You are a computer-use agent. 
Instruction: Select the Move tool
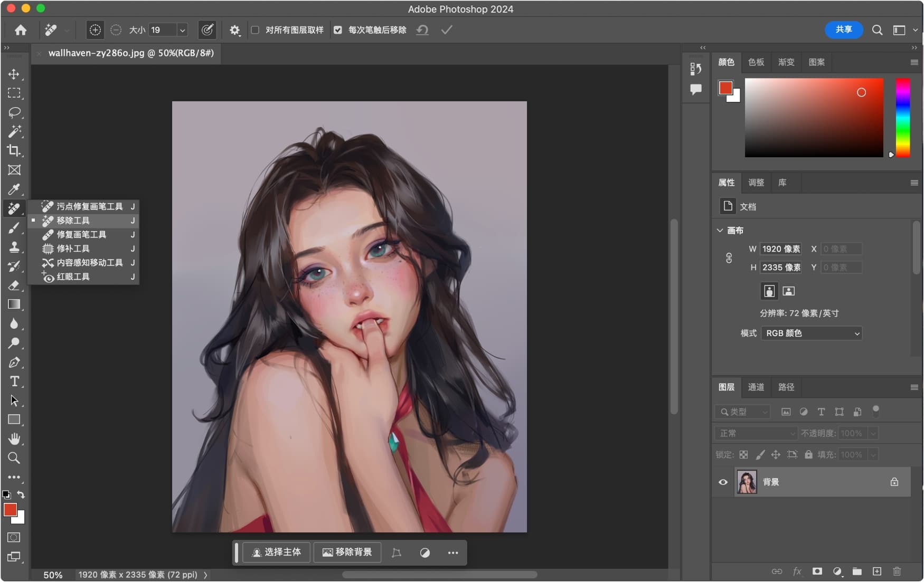tap(14, 74)
